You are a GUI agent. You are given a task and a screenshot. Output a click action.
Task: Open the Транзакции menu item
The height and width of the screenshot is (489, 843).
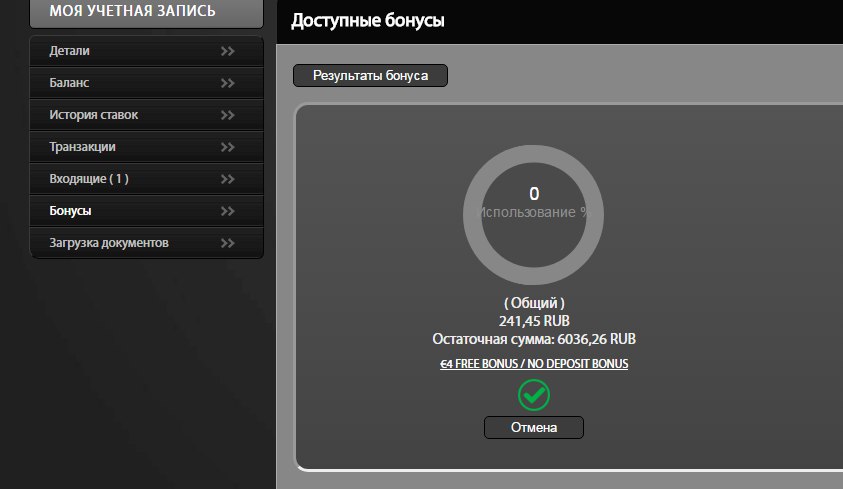pos(146,147)
